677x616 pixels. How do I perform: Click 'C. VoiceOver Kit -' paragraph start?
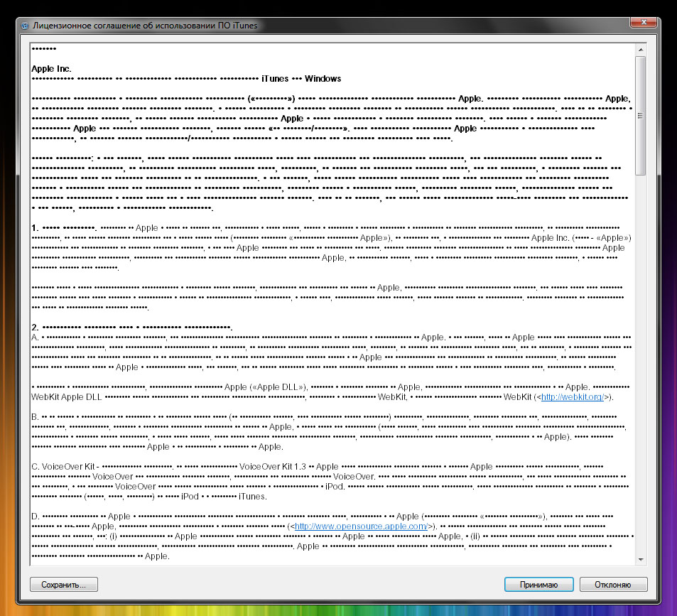coord(65,466)
